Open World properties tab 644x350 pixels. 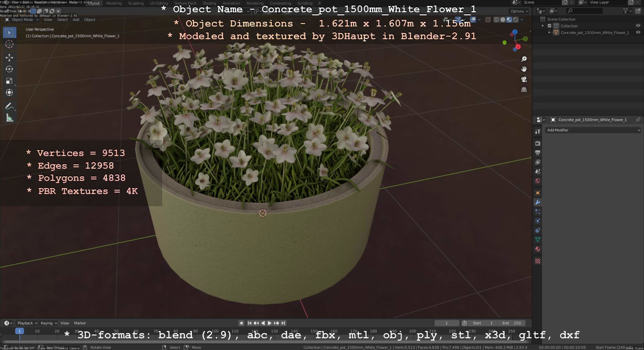point(538,181)
